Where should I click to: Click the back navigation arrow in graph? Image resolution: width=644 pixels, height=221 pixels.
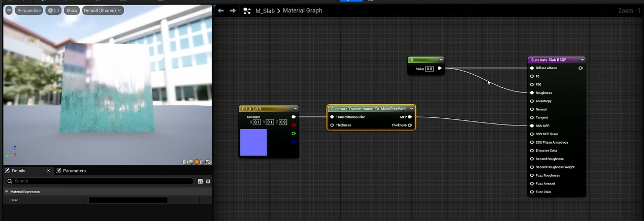(220, 10)
